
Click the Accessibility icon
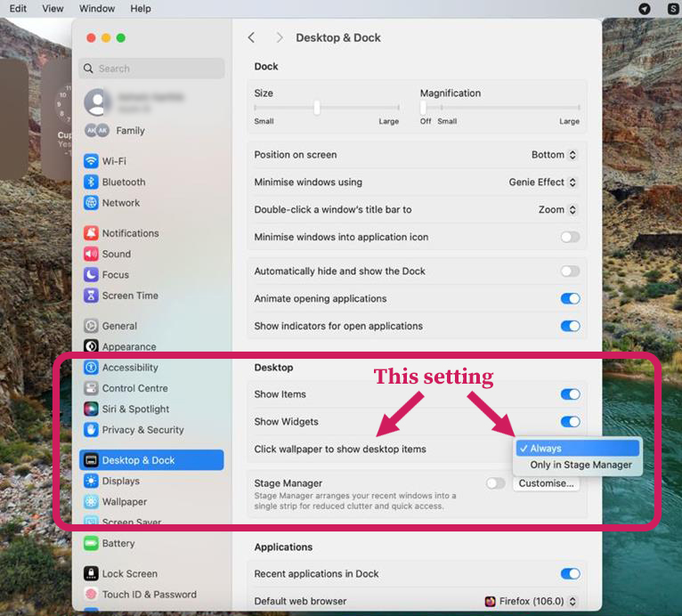(91, 368)
